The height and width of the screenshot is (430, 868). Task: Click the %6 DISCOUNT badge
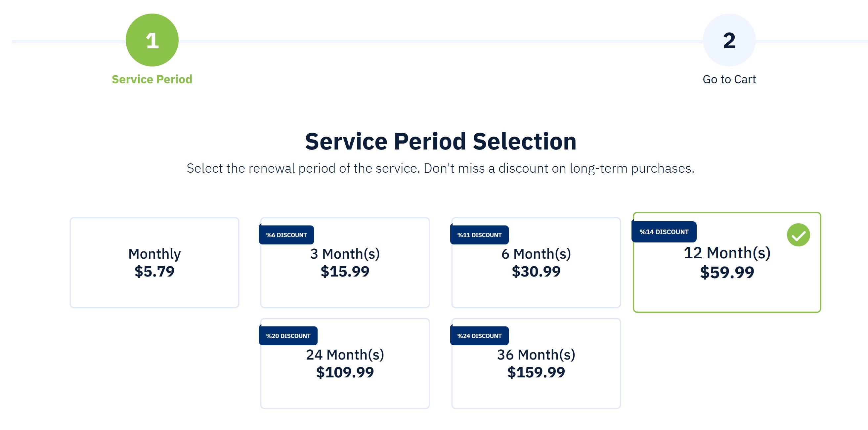pos(286,235)
